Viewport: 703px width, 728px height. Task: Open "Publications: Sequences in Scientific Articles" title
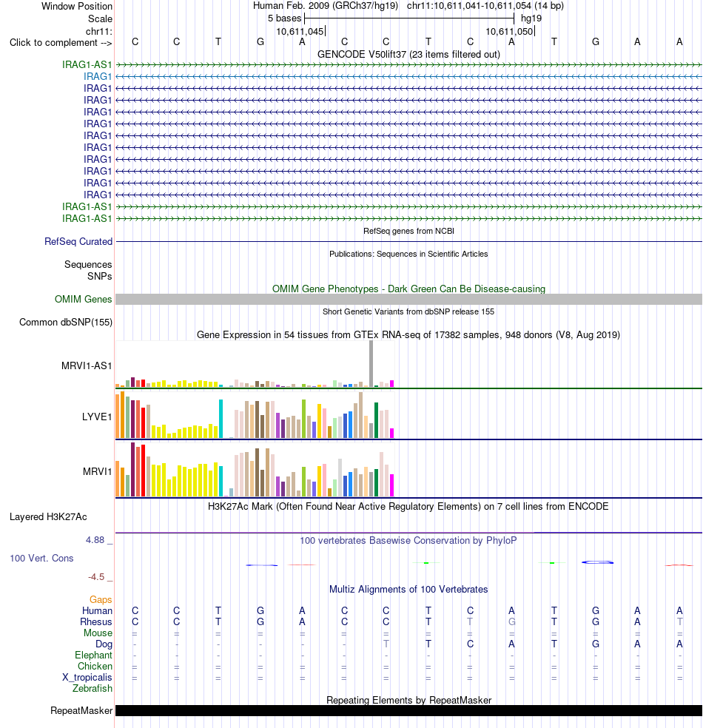click(x=408, y=254)
